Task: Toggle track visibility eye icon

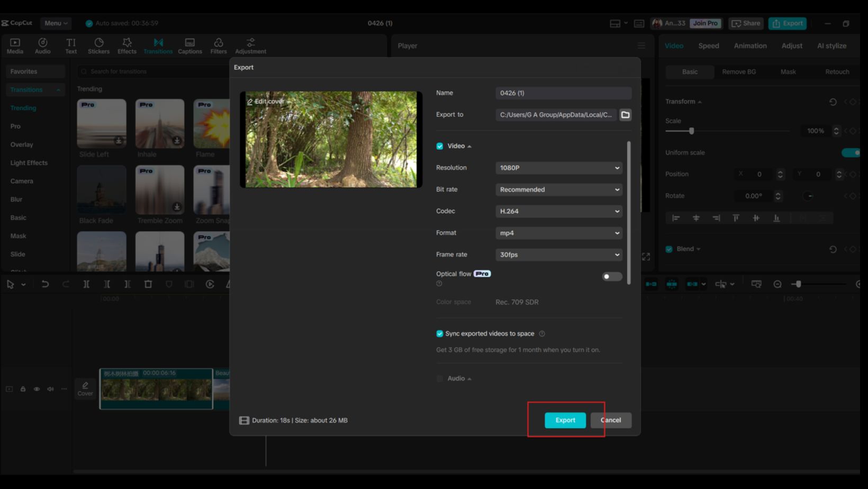Action: [37, 389]
